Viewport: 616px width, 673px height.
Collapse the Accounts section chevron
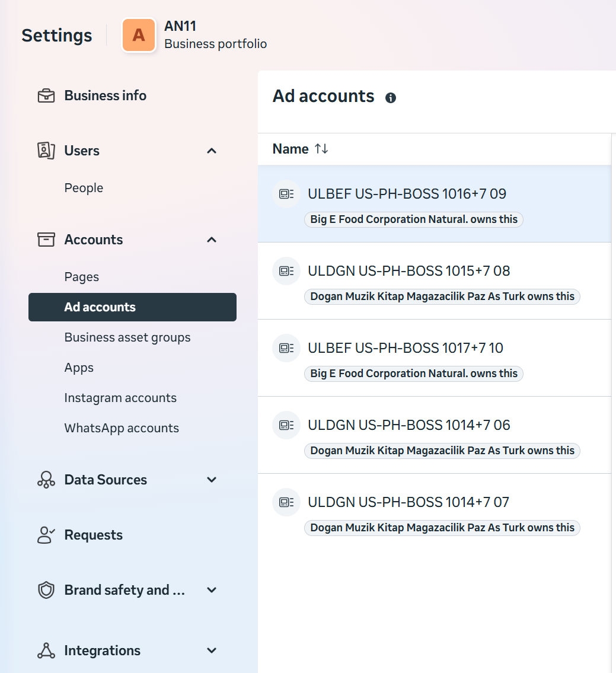212,240
